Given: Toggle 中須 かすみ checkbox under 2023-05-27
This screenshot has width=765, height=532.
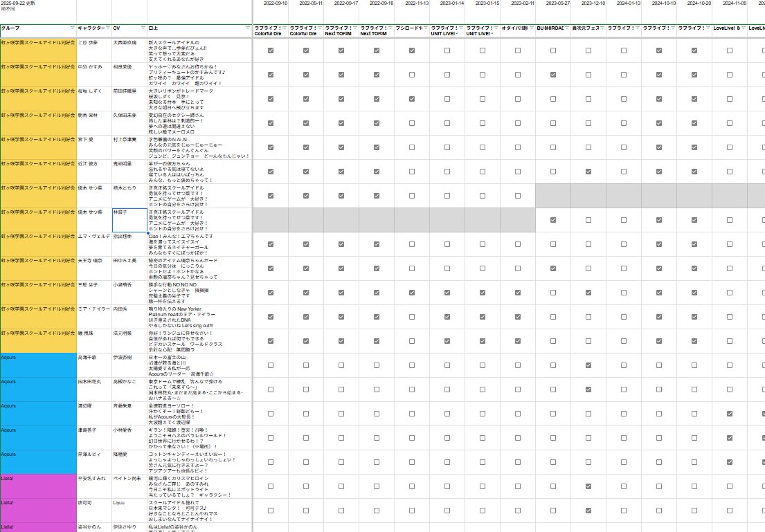Looking at the screenshot, I should pyautogui.click(x=552, y=75).
